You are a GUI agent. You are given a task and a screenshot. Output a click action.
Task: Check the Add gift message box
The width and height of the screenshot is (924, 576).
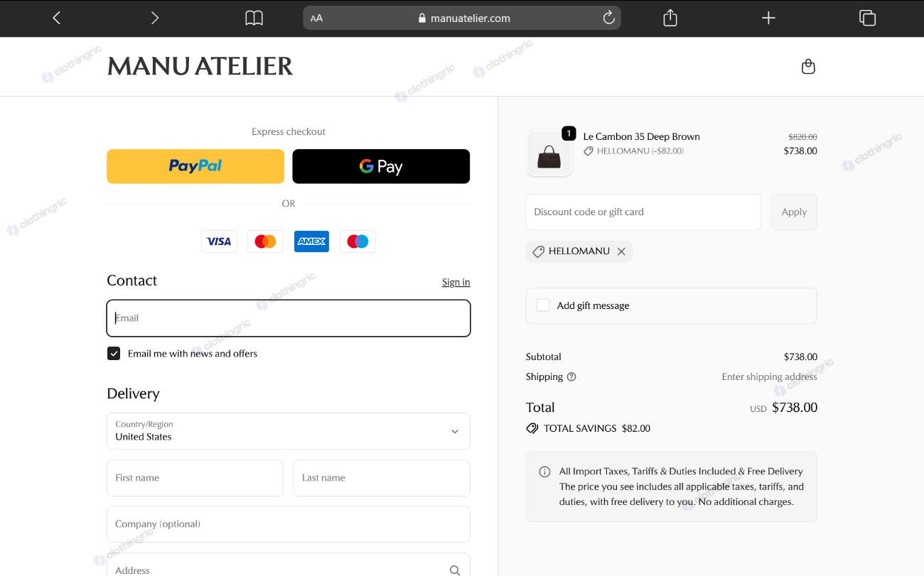[543, 305]
